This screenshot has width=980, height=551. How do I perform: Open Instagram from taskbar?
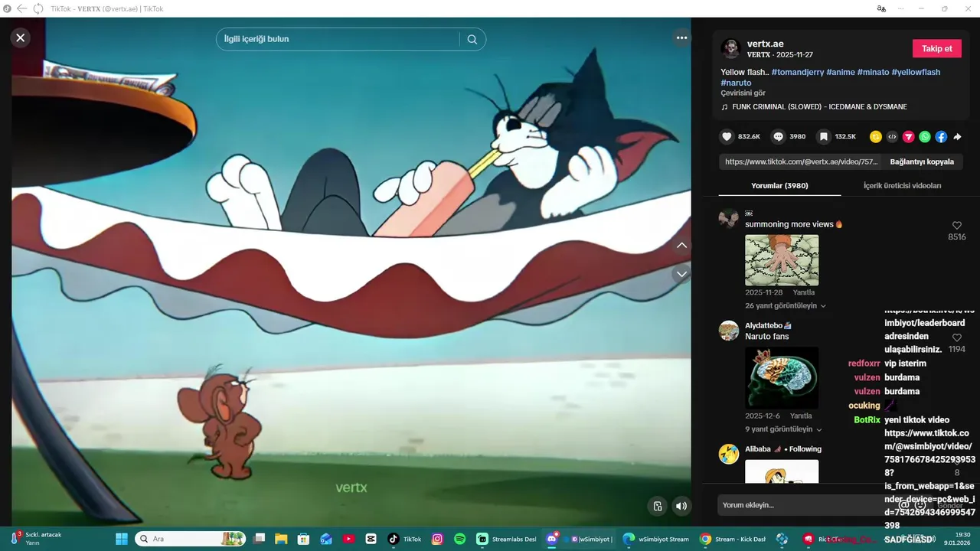437,539
